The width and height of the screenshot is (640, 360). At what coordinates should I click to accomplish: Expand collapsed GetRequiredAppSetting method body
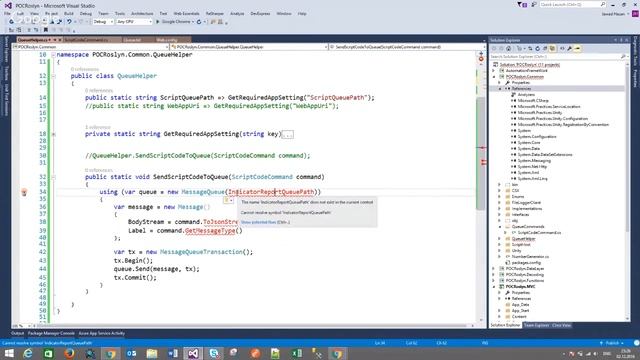53,134
